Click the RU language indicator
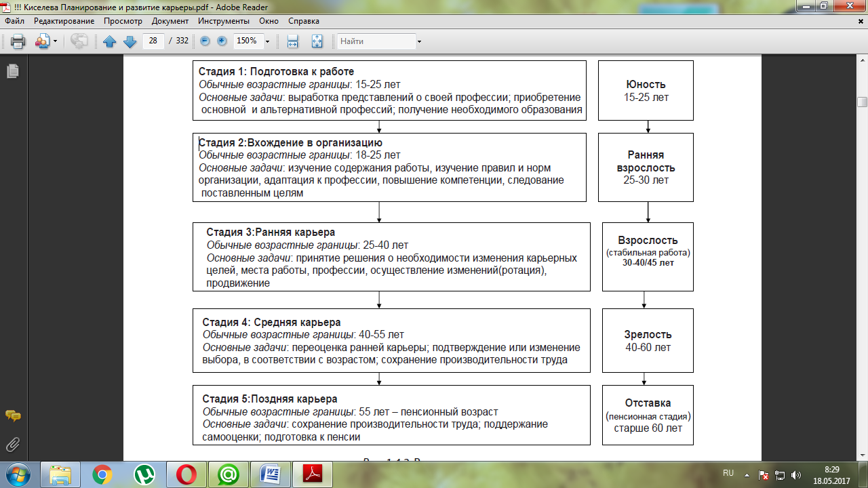The image size is (868, 488). (728, 472)
